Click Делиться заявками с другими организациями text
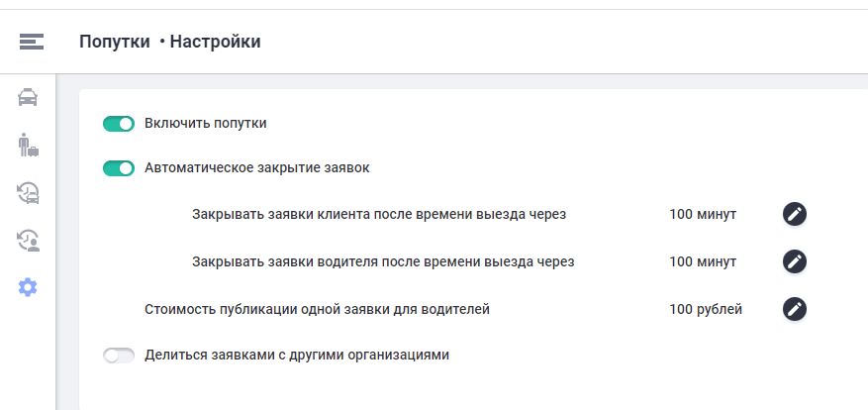Screen dimensions: 868x410 [x=297, y=355]
